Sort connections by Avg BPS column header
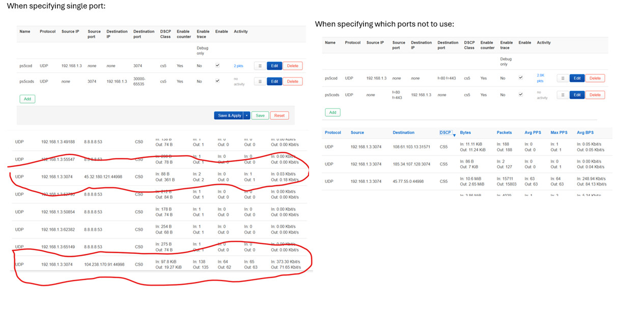Viewport: 644px width, 319px height. tap(585, 132)
